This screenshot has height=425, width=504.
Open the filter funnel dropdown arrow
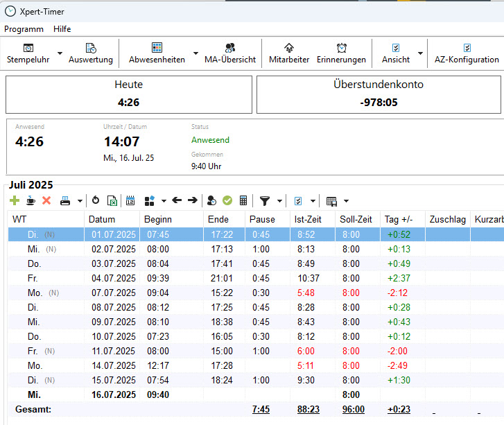[x=279, y=201]
